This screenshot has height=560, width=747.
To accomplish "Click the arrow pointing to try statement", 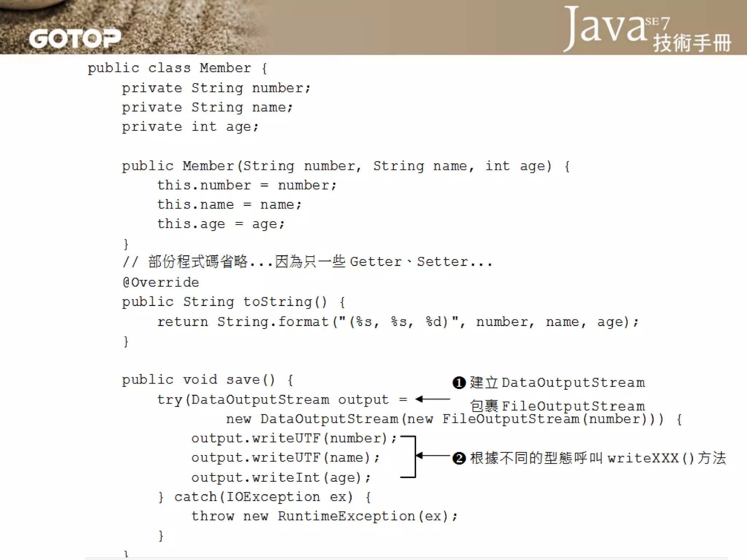I will (x=433, y=399).
